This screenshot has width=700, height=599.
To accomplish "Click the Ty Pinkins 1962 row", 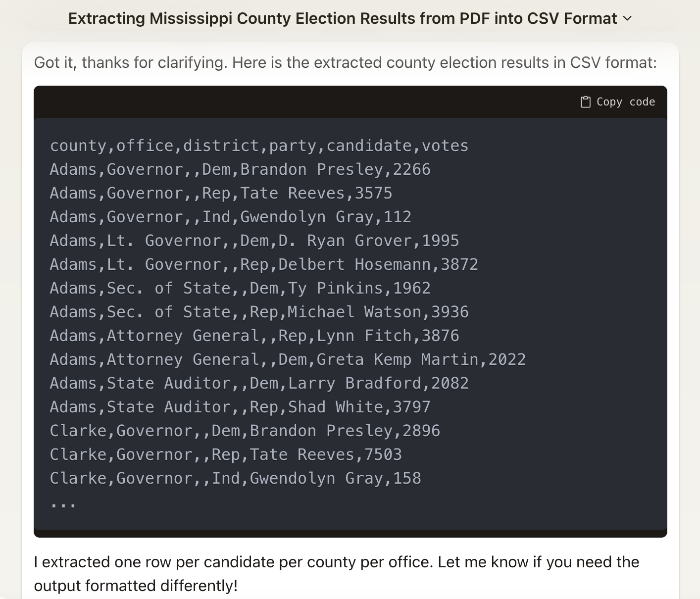I will point(240,289).
